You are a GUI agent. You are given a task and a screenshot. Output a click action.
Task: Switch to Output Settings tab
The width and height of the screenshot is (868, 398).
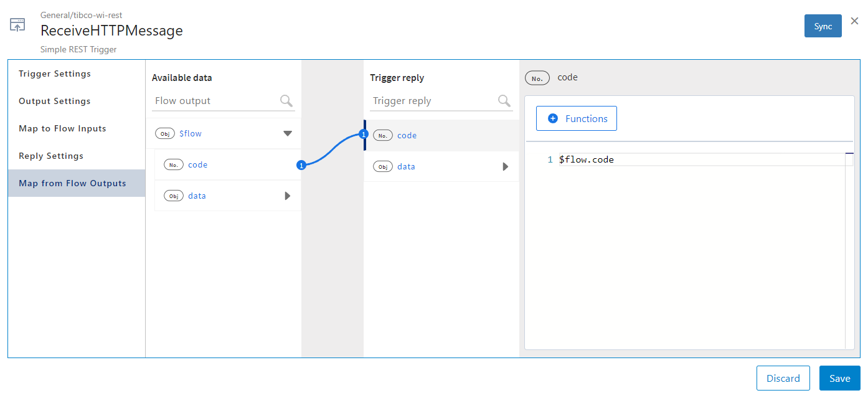[x=55, y=101]
